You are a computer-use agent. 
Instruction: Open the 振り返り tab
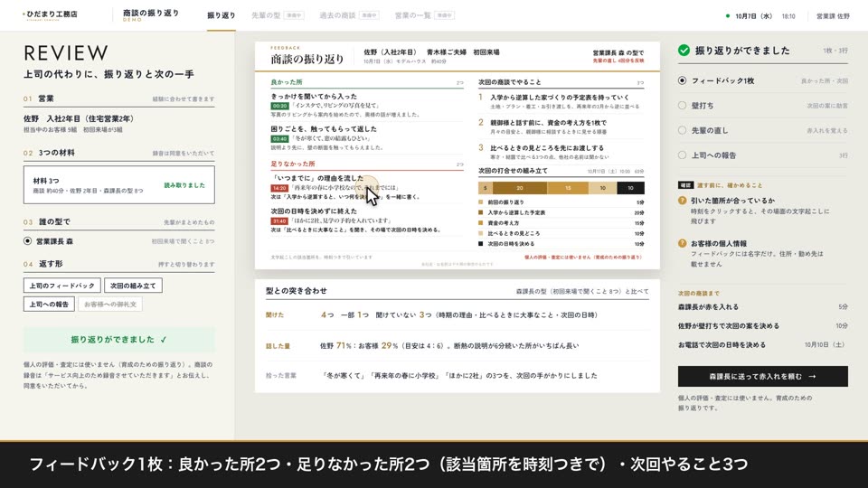(x=221, y=15)
